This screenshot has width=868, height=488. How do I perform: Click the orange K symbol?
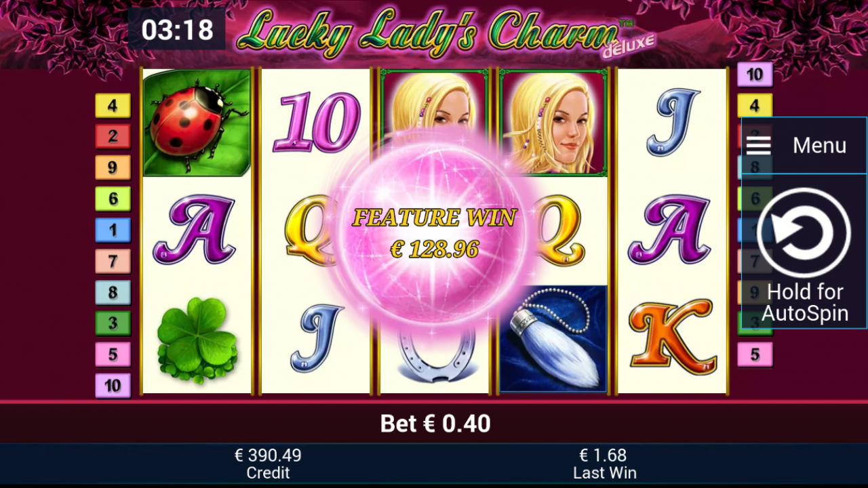pyautogui.click(x=671, y=338)
